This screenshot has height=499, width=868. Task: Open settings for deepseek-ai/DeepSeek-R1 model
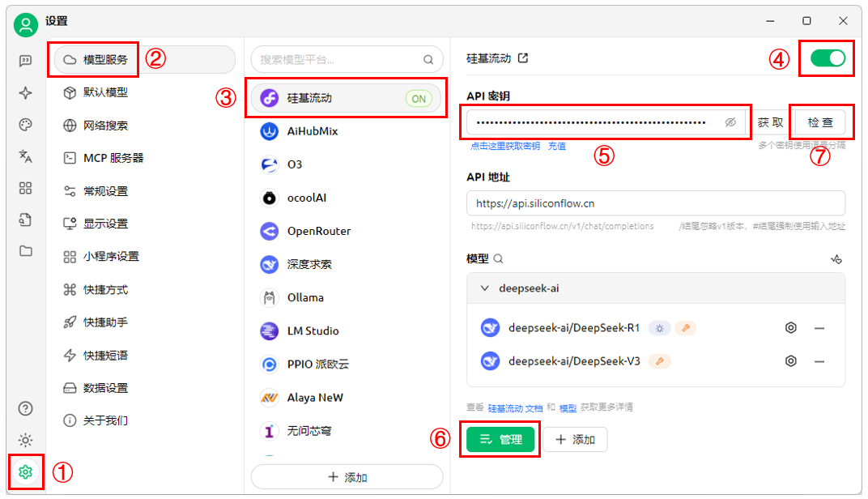coord(791,328)
